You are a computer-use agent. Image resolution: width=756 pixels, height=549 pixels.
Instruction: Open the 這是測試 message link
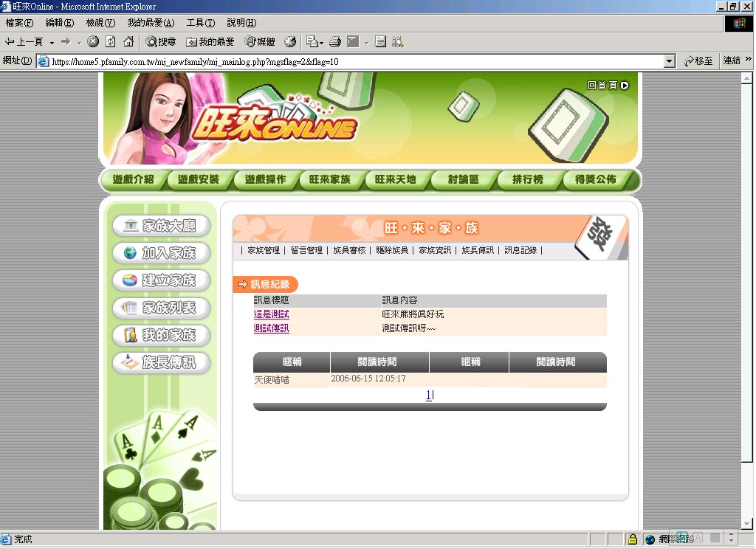click(271, 314)
